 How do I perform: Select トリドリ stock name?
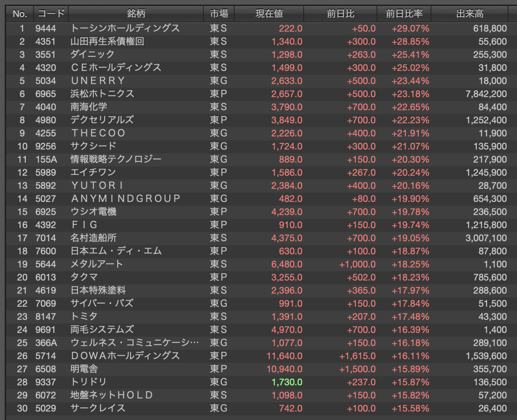(x=89, y=382)
